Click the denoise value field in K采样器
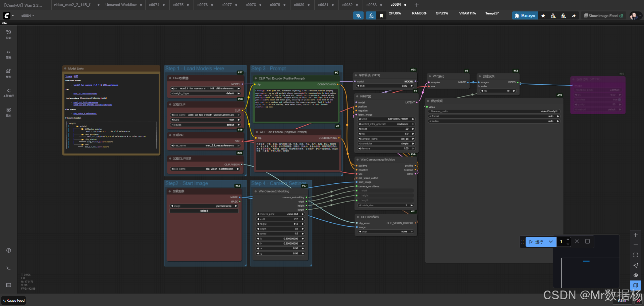The image size is (644, 306). pyautogui.click(x=386, y=148)
